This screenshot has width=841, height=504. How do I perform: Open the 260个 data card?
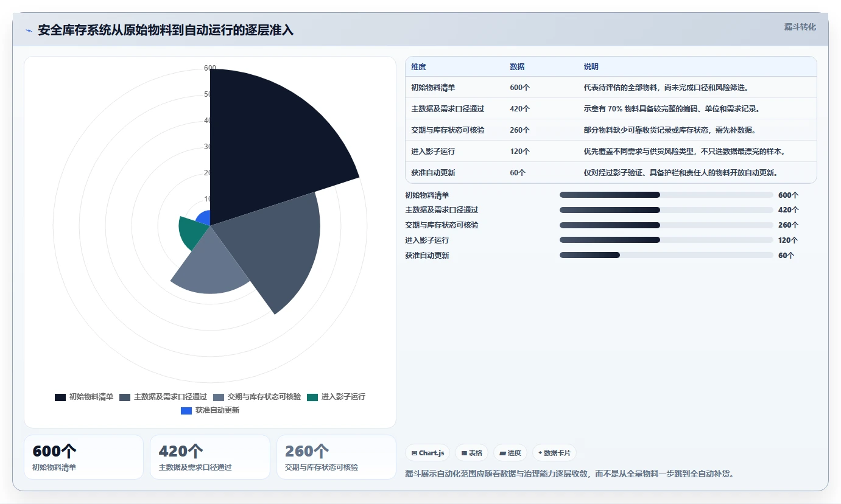[336, 457]
